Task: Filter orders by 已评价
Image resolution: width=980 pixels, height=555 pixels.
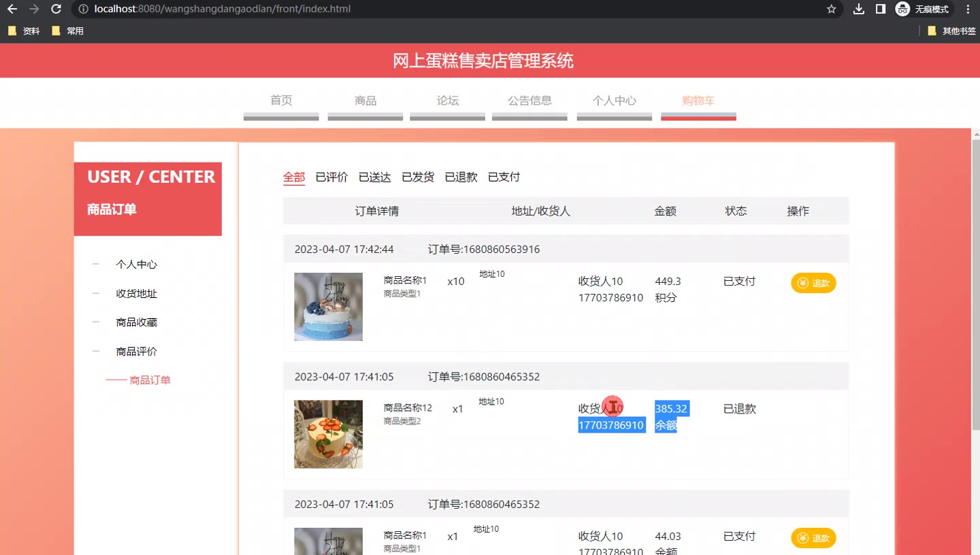Action: coord(331,177)
